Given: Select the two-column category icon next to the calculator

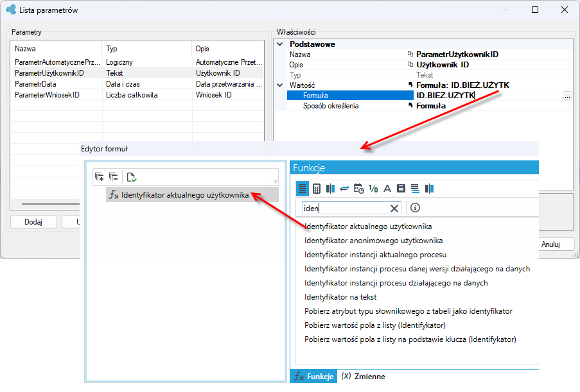Looking at the screenshot, I should (x=330, y=189).
